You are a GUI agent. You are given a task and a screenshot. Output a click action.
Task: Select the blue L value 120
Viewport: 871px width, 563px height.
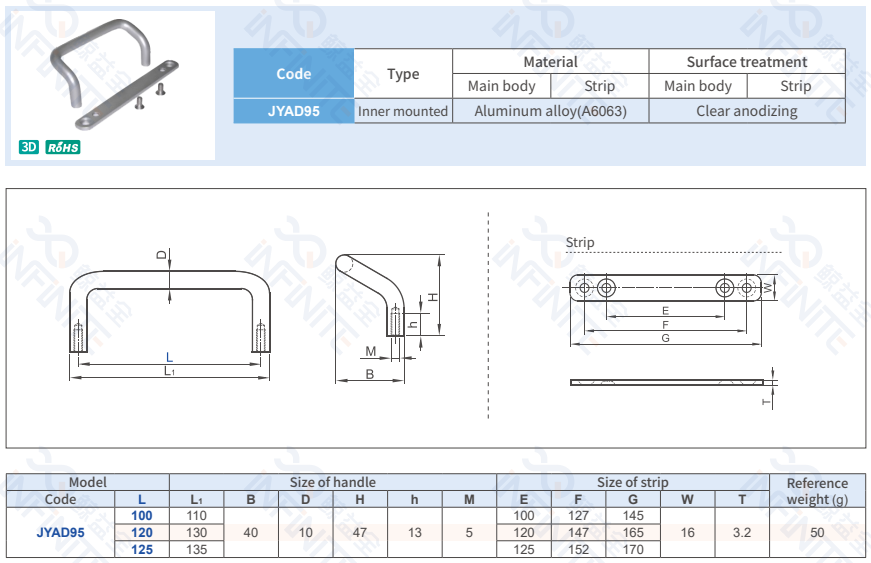coord(142,532)
